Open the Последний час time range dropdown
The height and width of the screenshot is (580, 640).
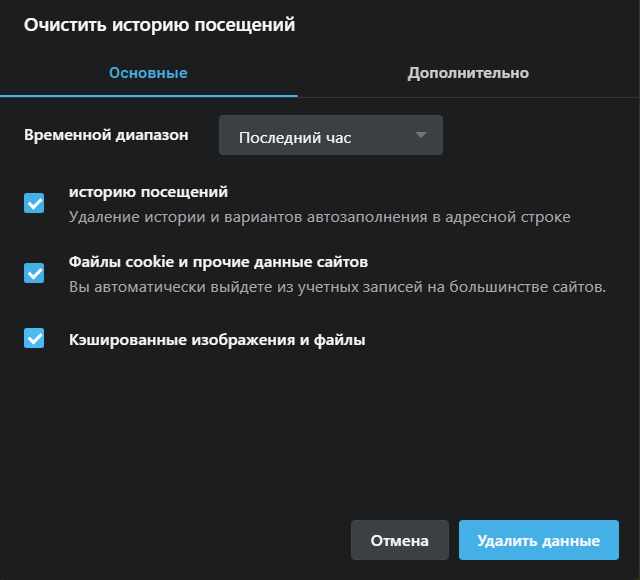click(x=330, y=136)
